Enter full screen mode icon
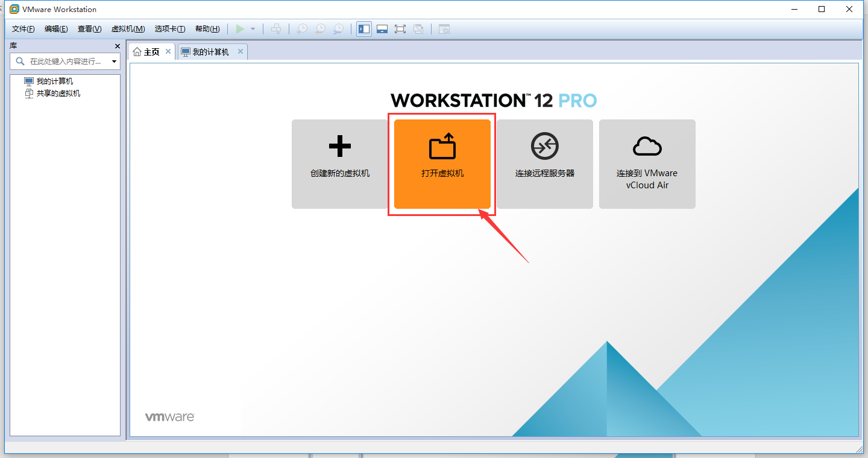 (x=400, y=29)
